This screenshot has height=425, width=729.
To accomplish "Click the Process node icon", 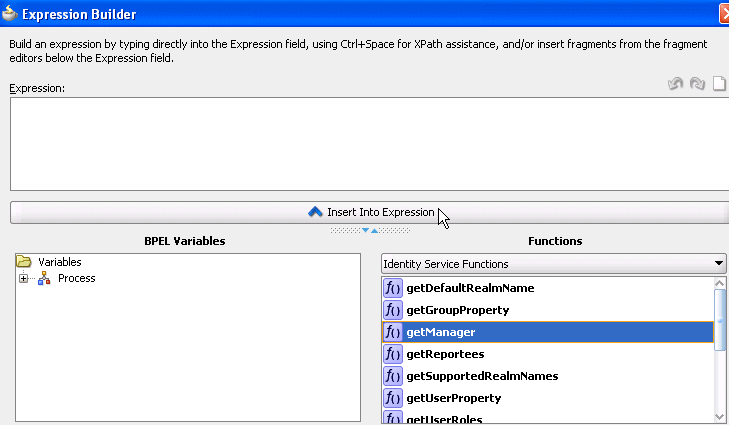I will [x=44, y=278].
